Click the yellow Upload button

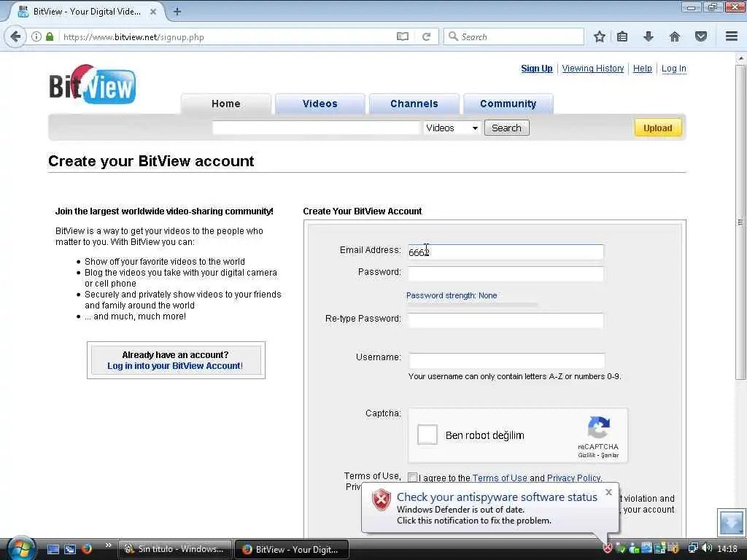[658, 128]
